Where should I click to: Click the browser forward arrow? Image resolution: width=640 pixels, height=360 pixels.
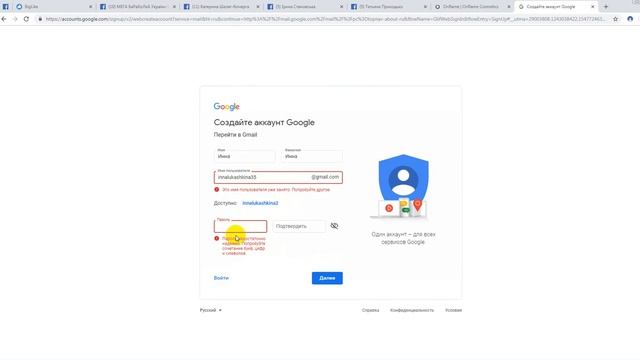point(15,19)
